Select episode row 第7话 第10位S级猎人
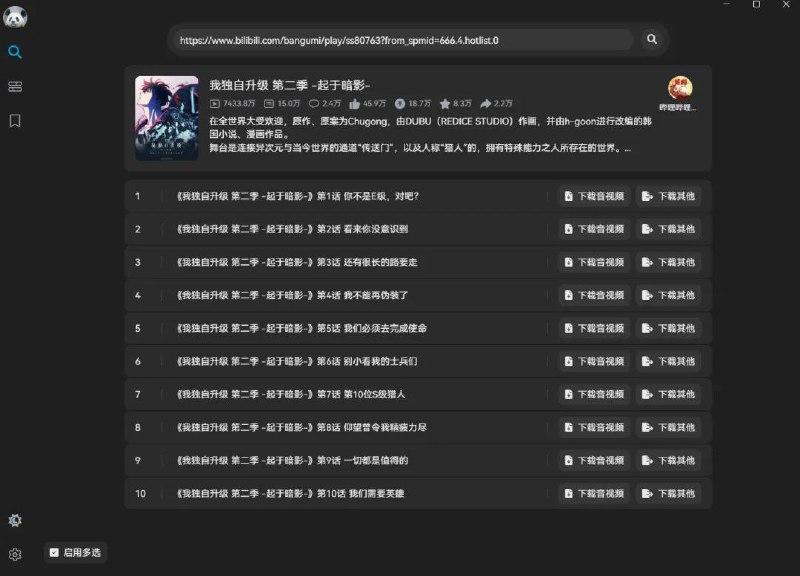Screen dimensions: 800x576 click(x=418, y=394)
